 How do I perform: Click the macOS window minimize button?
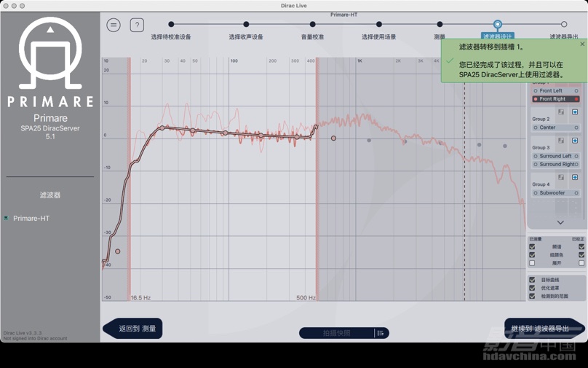(14, 6)
